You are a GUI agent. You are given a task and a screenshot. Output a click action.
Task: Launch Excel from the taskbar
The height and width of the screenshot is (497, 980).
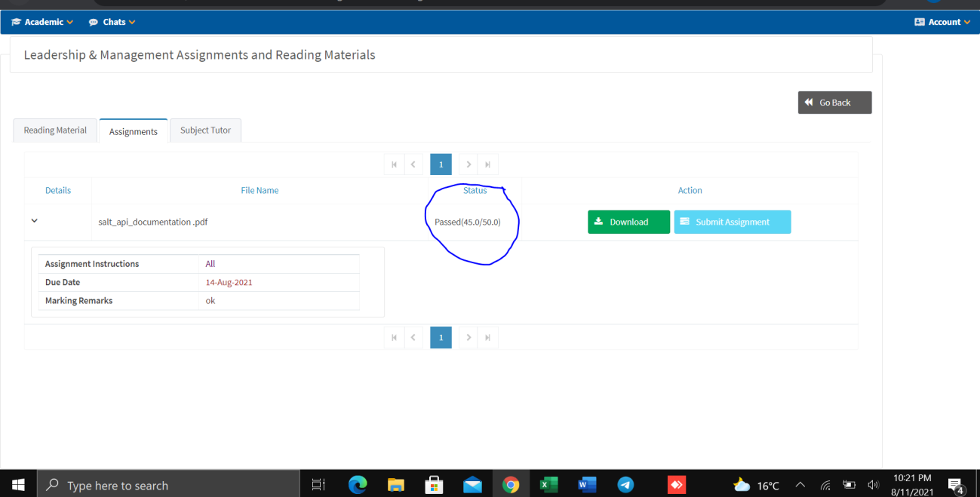pyautogui.click(x=548, y=485)
